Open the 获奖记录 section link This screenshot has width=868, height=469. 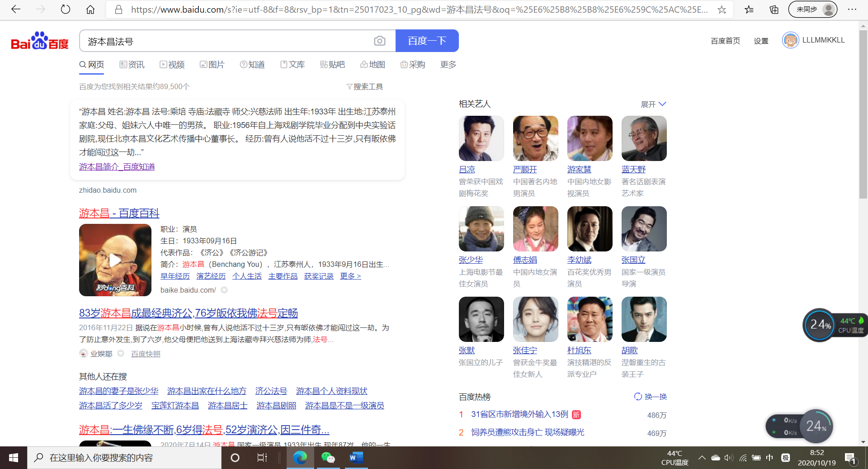[x=319, y=276]
